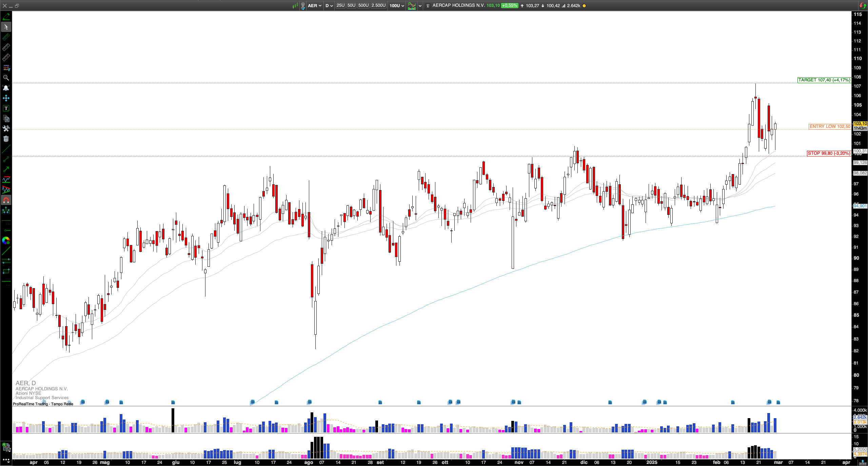Select the move crosshair arrows tool
The height and width of the screenshot is (466, 868).
pyautogui.click(x=6, y=98)
